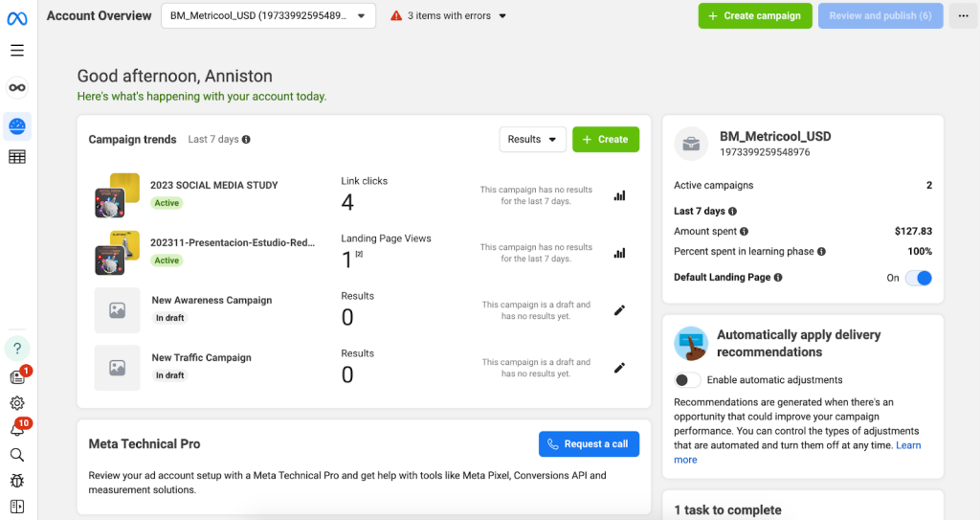Click the 1 task to complete heading

pos(727,510)
